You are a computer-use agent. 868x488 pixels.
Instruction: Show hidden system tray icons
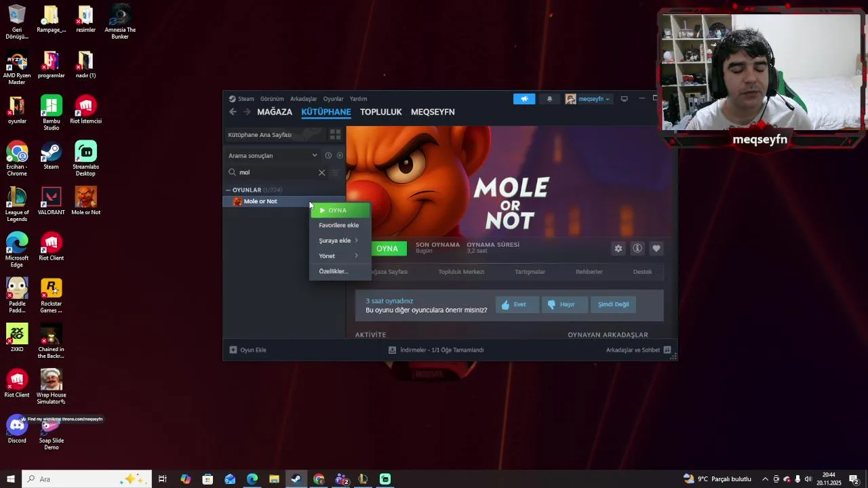pyautogui.click(x=765, y=479)
